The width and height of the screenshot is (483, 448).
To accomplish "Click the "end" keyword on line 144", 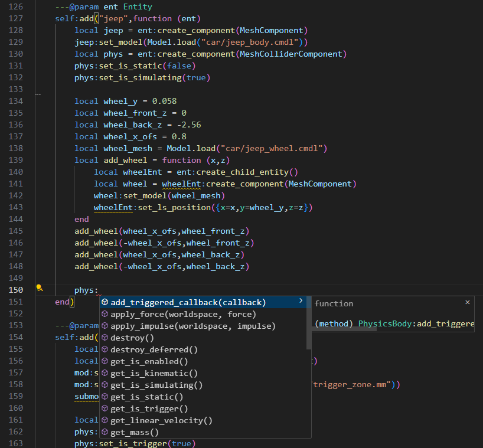I will click(81, 219).
